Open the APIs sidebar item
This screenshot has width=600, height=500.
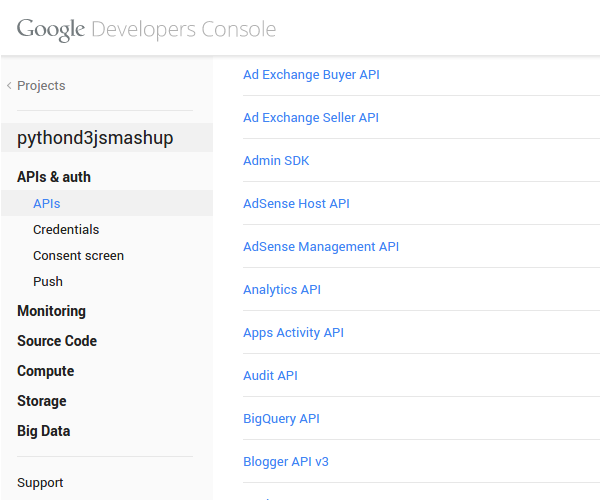pos(47,204)
